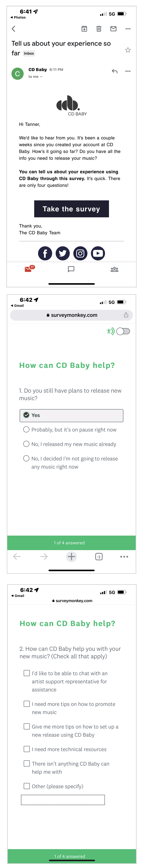Open the browser's three-dot menu
The width and height of the screenshot is (143, 868).
point(124,557)
